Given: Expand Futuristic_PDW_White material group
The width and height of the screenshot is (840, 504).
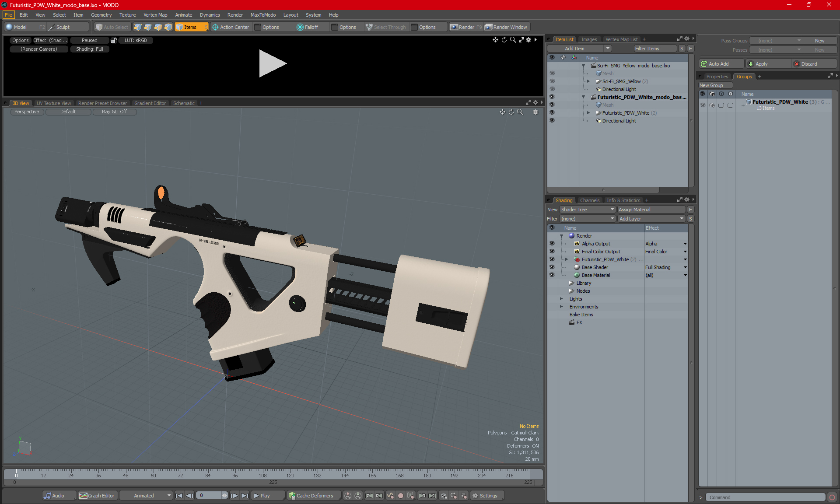Looking at the screenshot, I should (567, 259).
